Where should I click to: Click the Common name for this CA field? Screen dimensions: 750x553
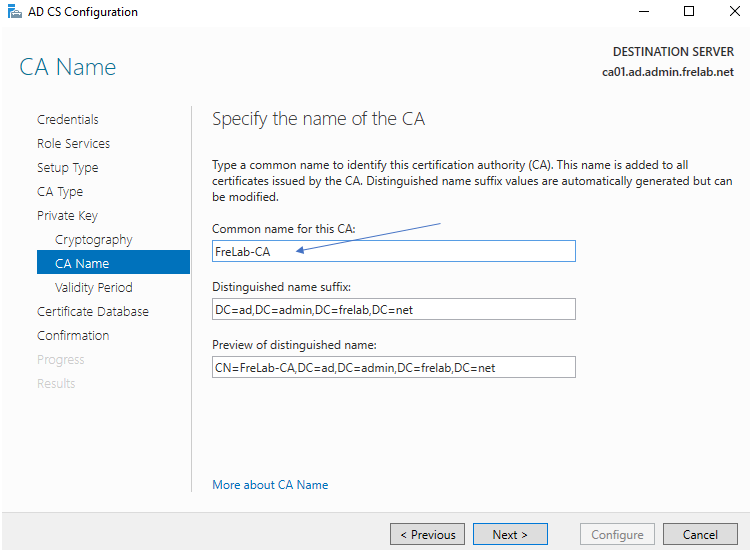[x=394, y=251]
